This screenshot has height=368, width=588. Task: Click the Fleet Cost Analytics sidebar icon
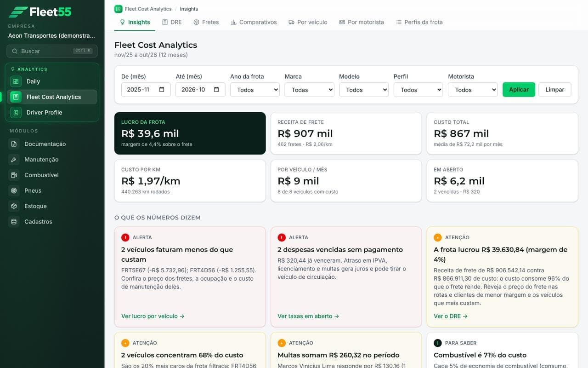16,97
